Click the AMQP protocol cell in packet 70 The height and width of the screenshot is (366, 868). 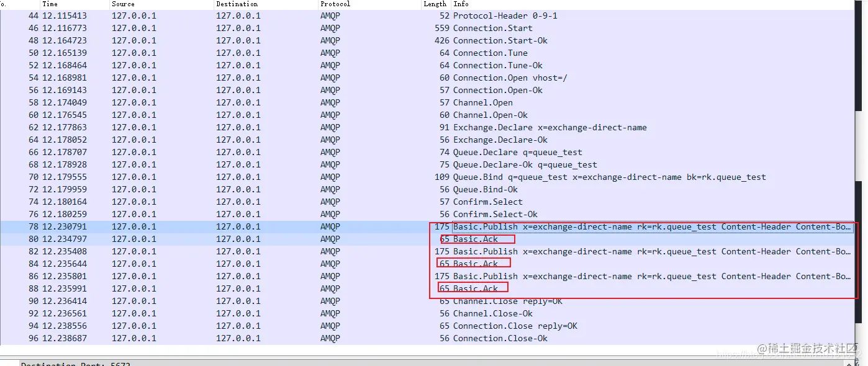330,177
